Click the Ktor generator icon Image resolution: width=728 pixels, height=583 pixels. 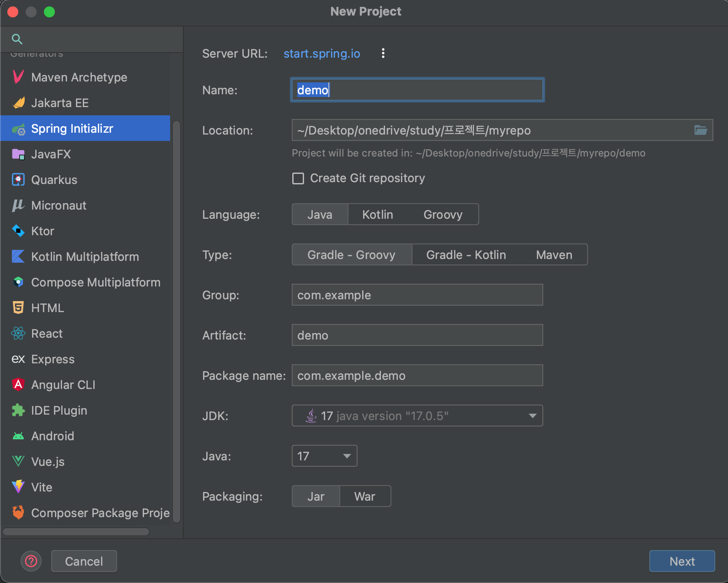point(18,231)
